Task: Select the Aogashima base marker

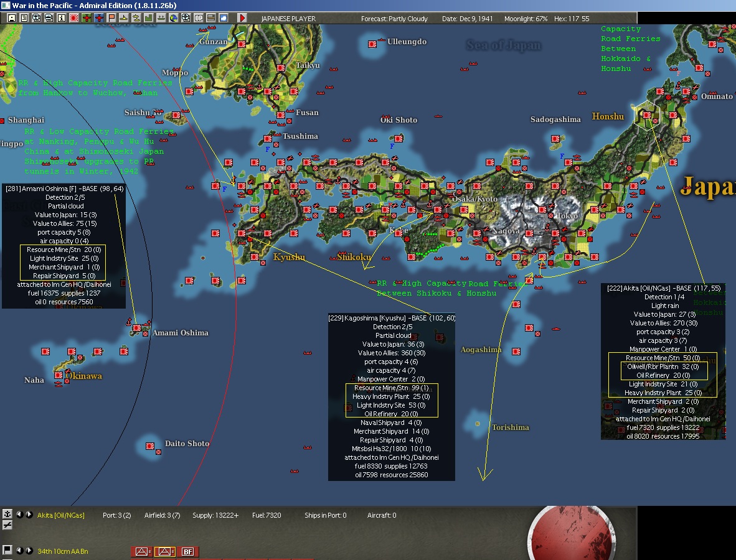Action: click(516, 351)
